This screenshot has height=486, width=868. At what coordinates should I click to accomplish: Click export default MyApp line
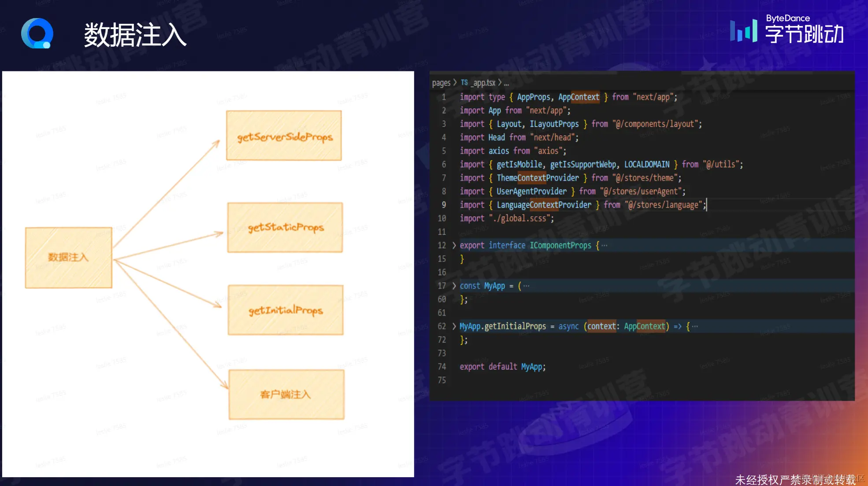click(x=502, y=367)
